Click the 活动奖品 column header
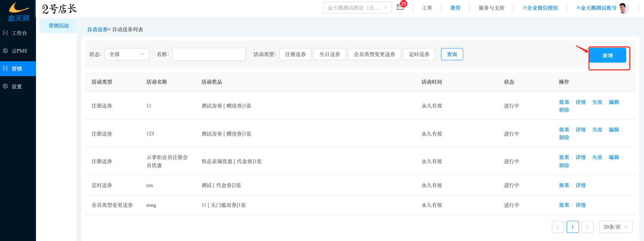This screenshot has width=644, height=241. (x=211, y=82)
